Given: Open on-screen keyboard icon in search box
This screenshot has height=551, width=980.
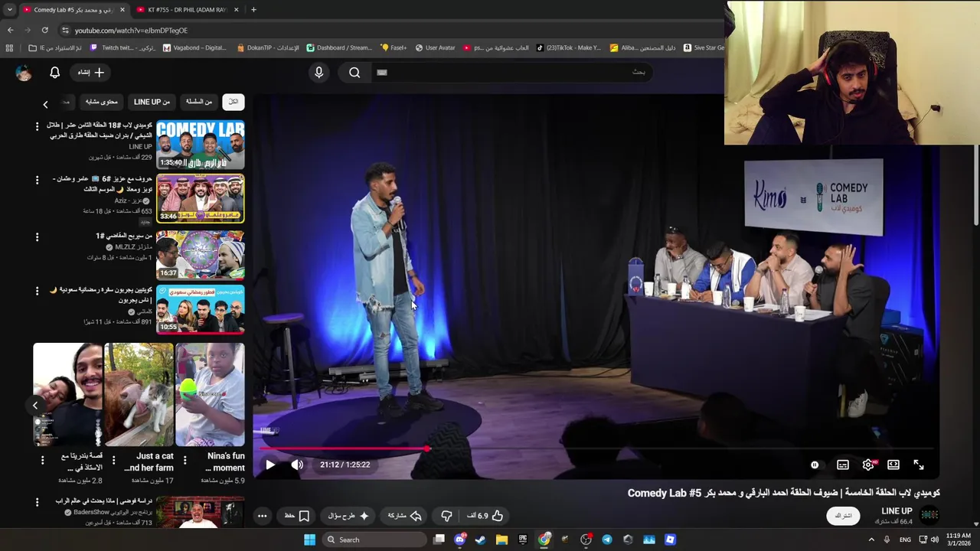Looking at the screenshot, I should point(382,72).
